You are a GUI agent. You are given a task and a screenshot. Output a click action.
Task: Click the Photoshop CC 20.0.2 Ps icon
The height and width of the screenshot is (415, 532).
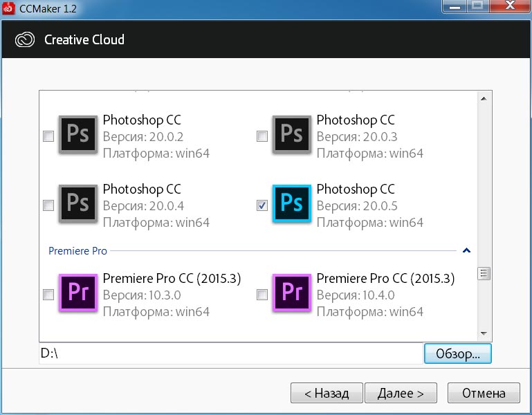pos(78,134)
